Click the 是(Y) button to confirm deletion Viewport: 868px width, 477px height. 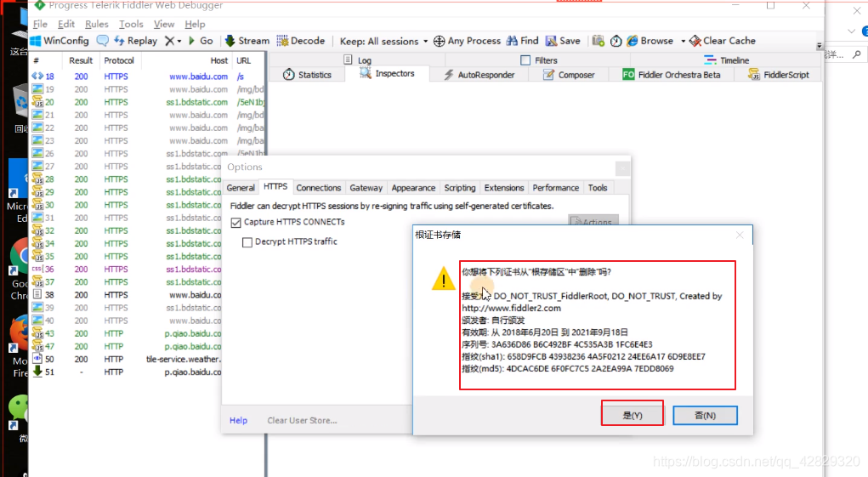(x=633, y=415)
